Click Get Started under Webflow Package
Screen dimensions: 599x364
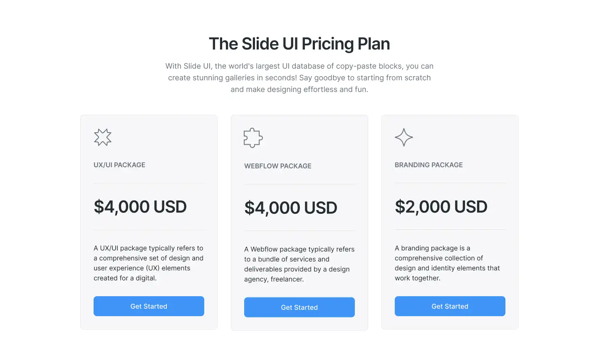click(x=299, y=307)
